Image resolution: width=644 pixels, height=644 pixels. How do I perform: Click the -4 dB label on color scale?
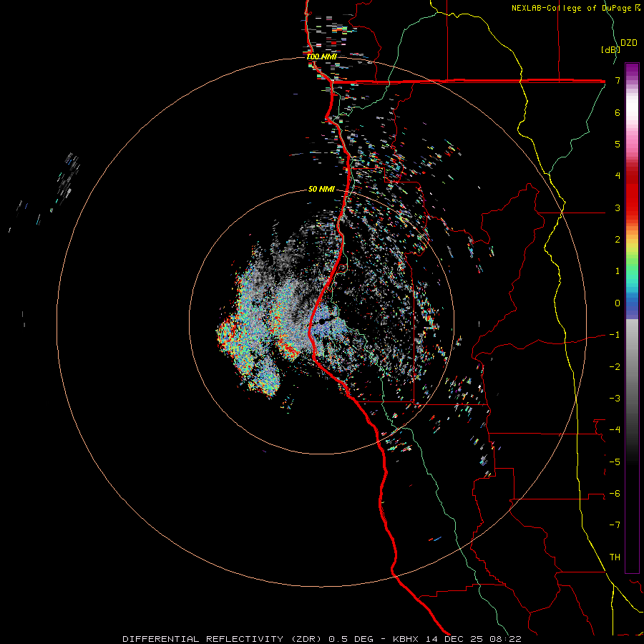tap(615, 429)
